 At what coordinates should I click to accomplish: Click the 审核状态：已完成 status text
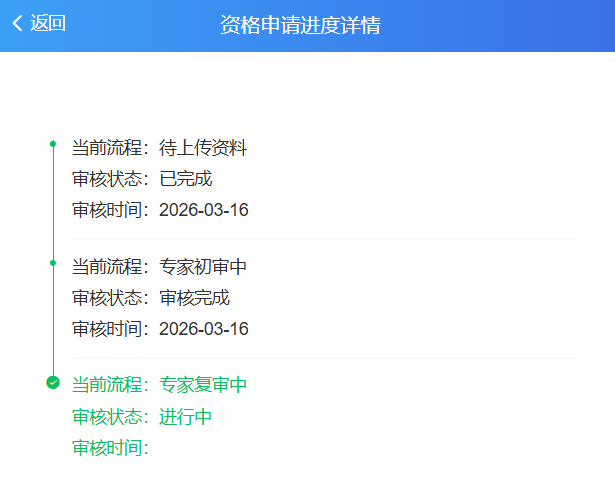(x=142, y=179)
